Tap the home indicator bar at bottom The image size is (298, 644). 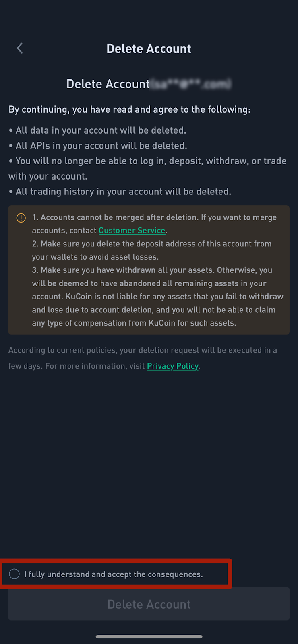tap(149, 637)
